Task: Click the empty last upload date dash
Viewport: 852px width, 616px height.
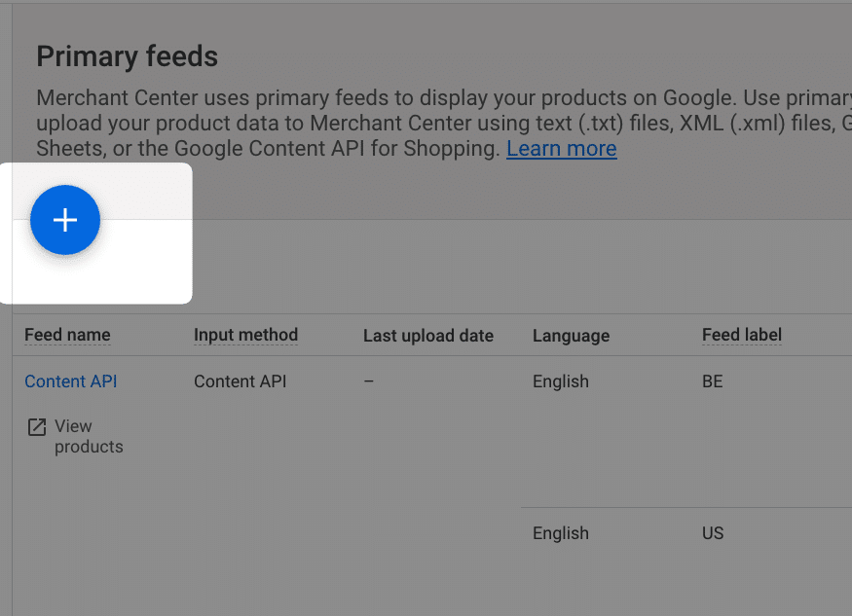Action: pyautogui.click(x=368, y=381)
